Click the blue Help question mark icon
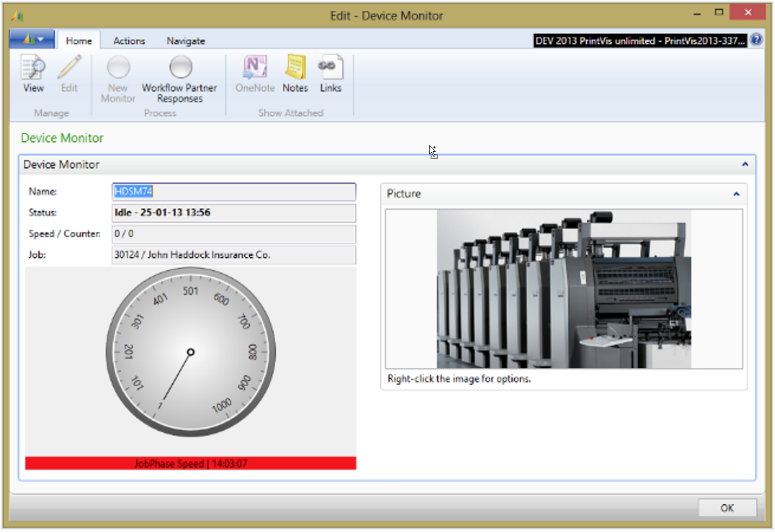 tap(756, 40)
